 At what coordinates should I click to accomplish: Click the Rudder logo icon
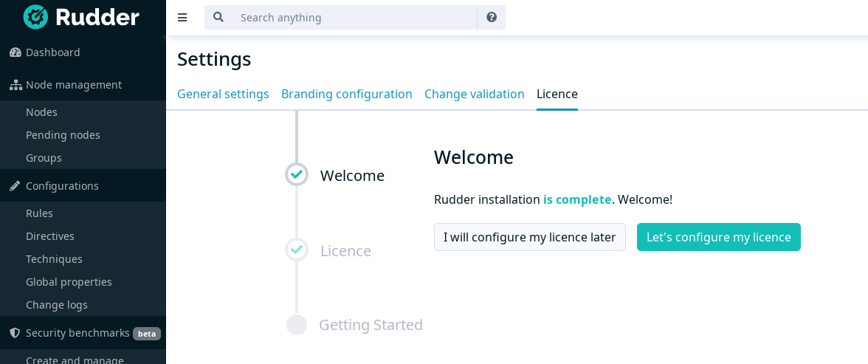pyautogui.click(x=36, y=17)
